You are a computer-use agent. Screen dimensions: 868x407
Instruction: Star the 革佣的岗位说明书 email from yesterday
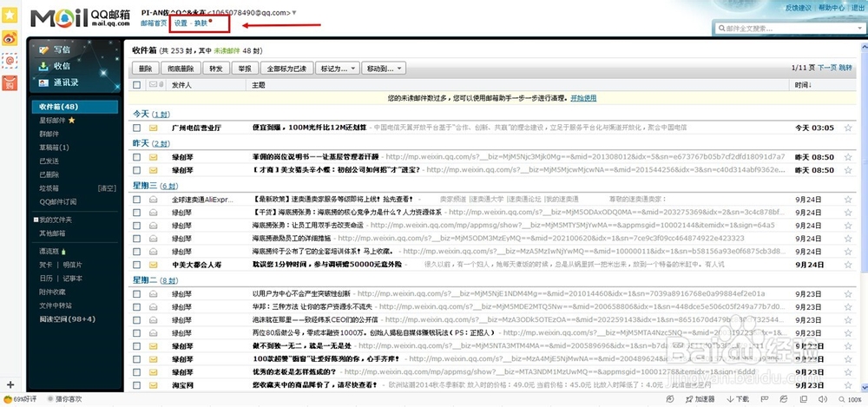click(x=847, y=157)
